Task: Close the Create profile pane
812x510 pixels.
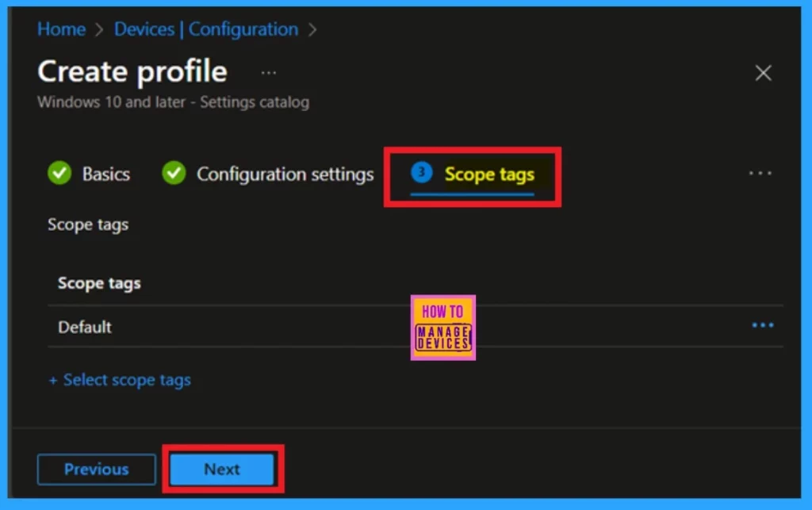Action: point(763,73)
